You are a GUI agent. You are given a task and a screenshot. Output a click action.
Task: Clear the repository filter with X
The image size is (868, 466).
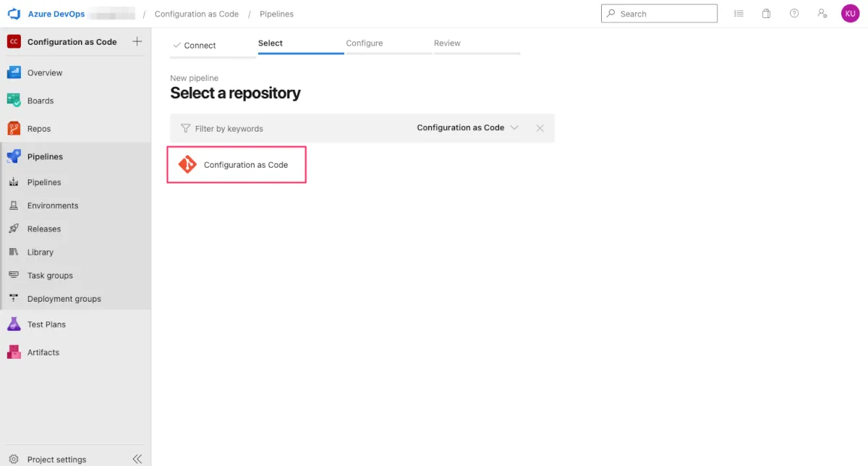coord(540,128)
